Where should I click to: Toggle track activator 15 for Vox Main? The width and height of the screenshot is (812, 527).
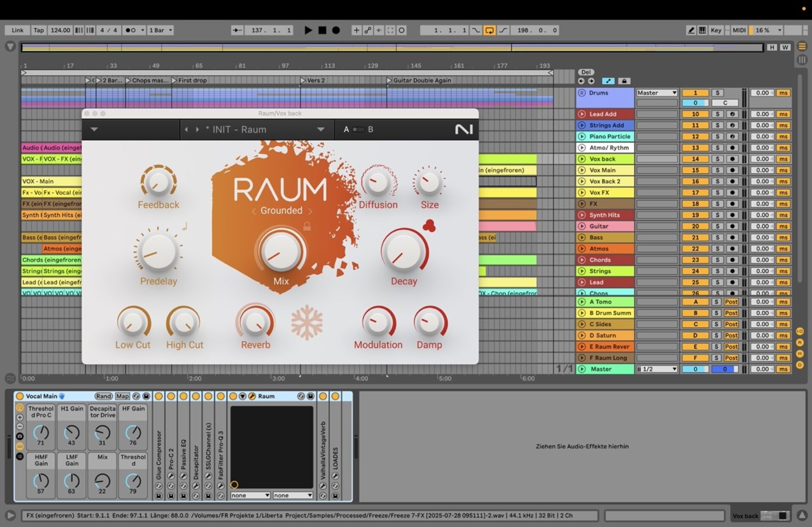695,170
